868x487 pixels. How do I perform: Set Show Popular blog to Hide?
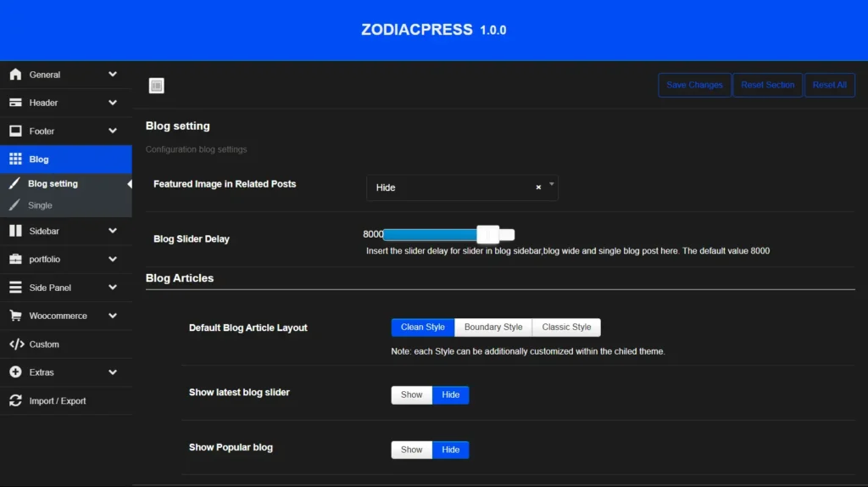(451, 450)
